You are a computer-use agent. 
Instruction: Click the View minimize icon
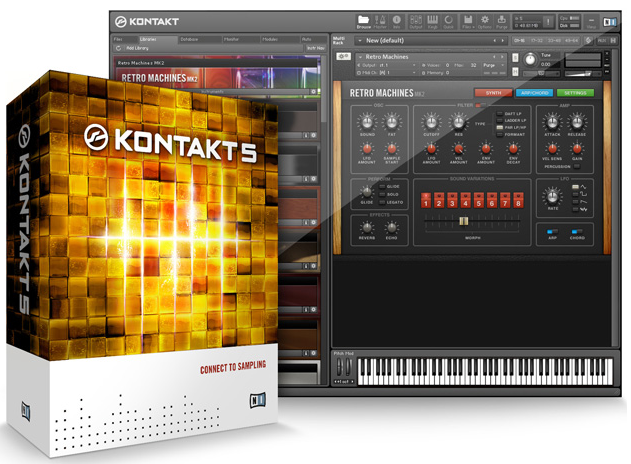pyautogui.click(x=591, y=20)
